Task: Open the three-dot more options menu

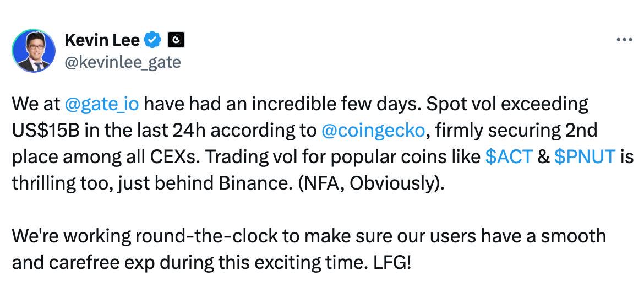Action: 625,40
